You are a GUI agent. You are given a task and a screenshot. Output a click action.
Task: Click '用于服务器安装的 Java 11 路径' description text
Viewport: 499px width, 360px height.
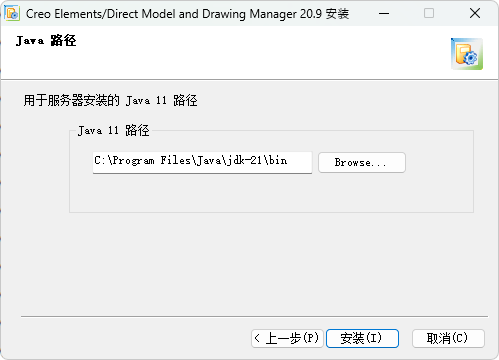click(110, 100)
